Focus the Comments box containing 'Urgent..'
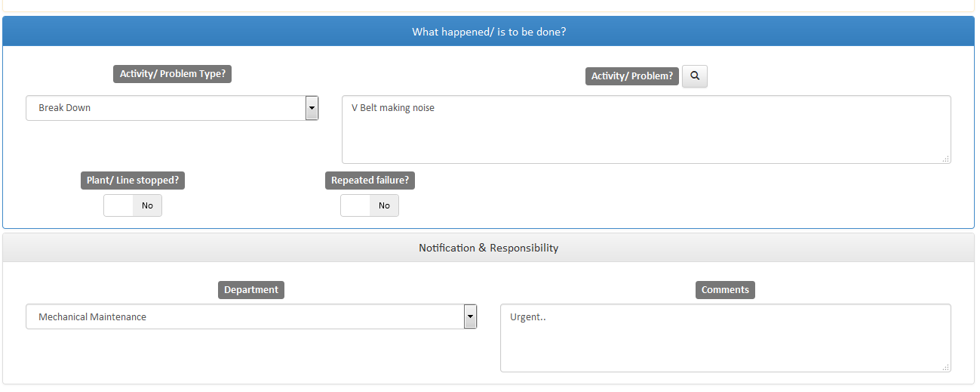 pyautogui.click(x=725, y=338)
